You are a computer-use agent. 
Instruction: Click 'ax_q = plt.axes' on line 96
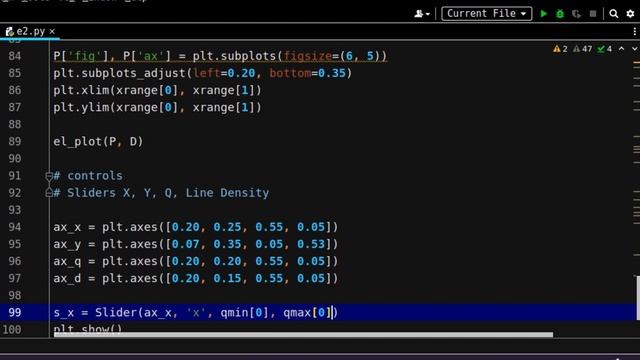click(x=105, y=261)
